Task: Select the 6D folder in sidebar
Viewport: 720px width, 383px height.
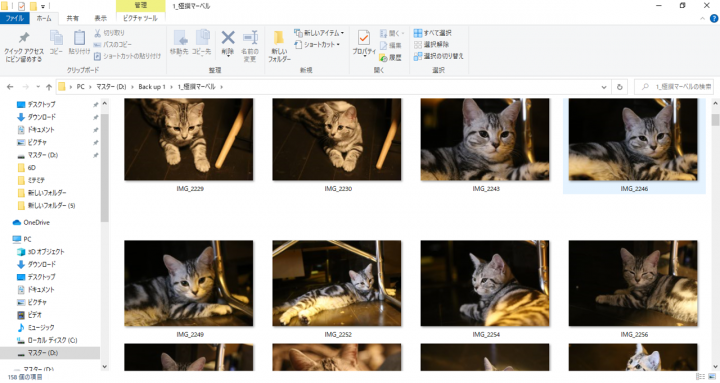Action: coord(31,168)
